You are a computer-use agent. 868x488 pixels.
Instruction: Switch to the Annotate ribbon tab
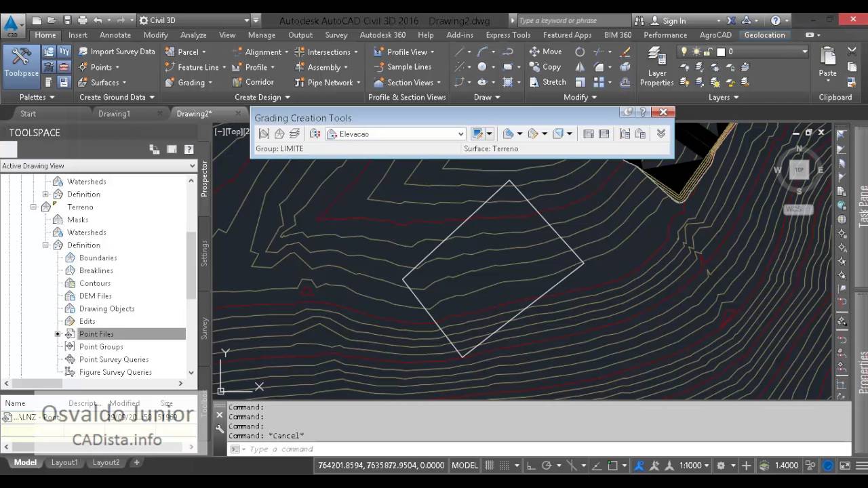point(115,35)
